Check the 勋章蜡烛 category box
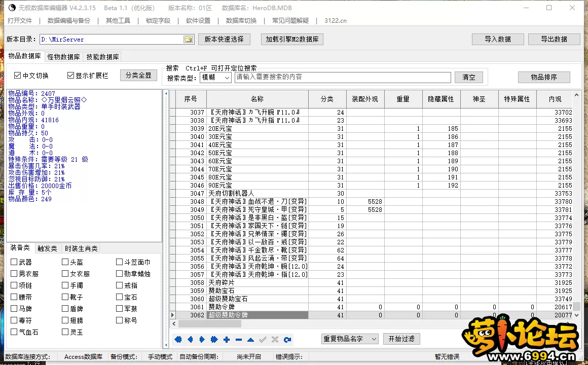Viewport: 588px width, 365px height. (x=119, y=273)
